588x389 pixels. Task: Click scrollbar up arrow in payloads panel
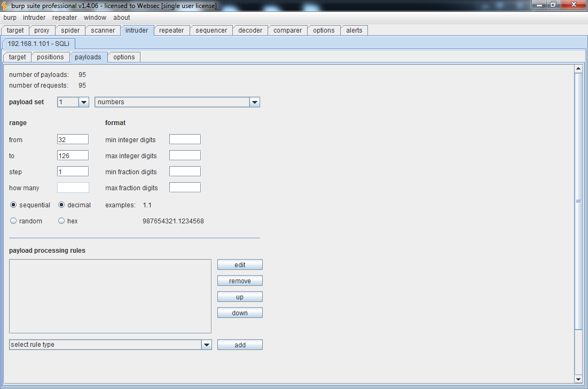tap(578, 68)
